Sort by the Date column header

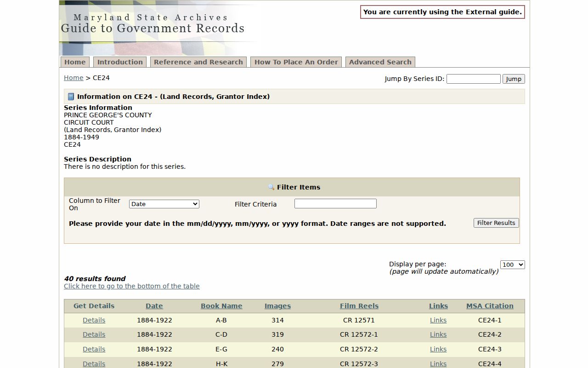[x=154, y=306]
